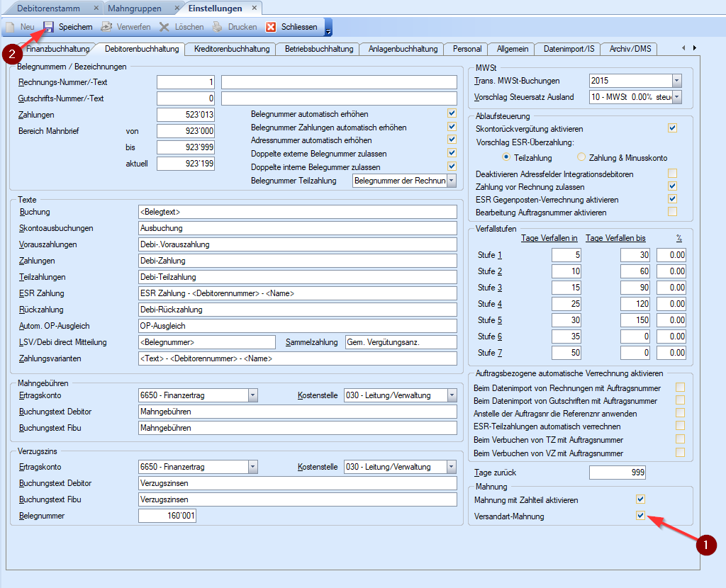
Task: Disable Skontorückvergütung aktivieren checkbox
Action: (672, 128)
